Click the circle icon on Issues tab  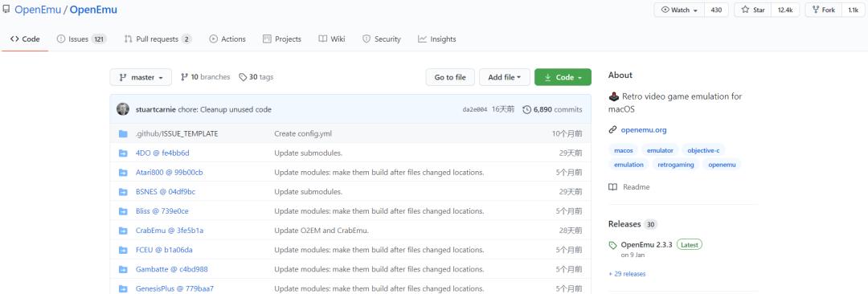[x=61, y=39]
